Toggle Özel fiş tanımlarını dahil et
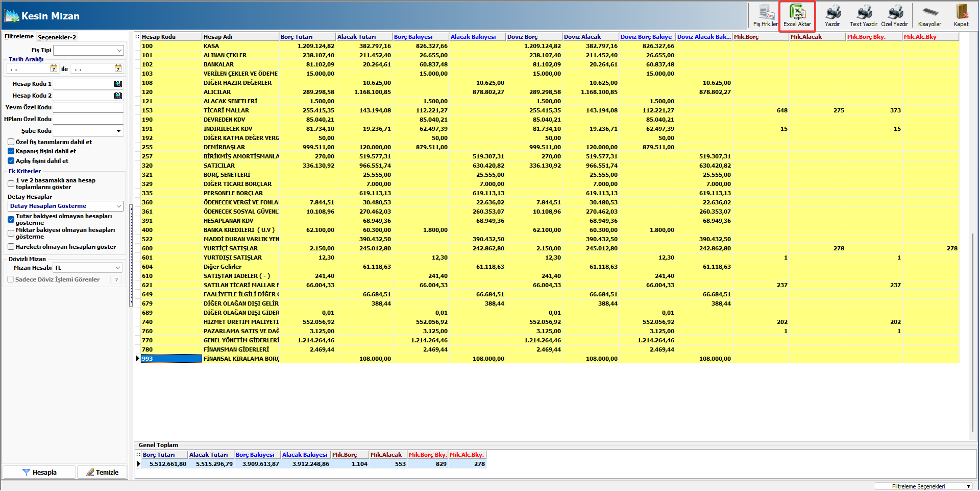Screen dimensions: 980x491 click(x=11, y=142)
